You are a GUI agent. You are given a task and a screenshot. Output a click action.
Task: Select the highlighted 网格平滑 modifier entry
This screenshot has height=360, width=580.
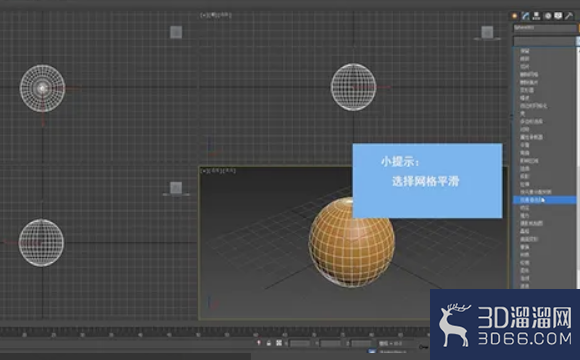544,200
